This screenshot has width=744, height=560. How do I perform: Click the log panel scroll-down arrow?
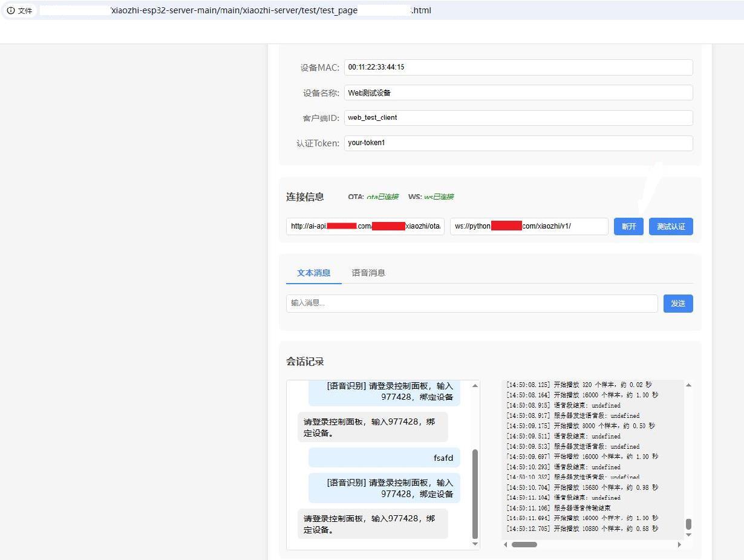tap(688, 535)
